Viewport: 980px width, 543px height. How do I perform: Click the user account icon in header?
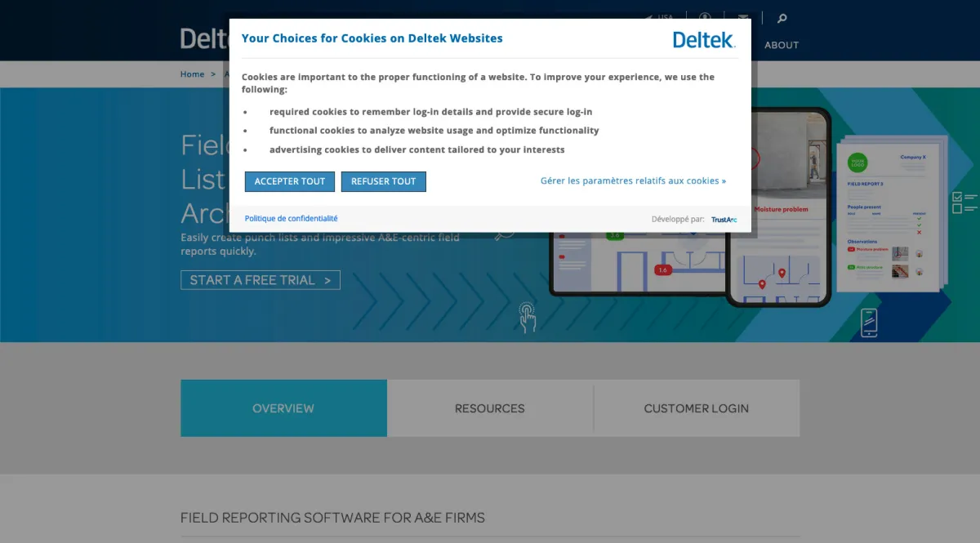pyautogui.click(x=705, y=17)
